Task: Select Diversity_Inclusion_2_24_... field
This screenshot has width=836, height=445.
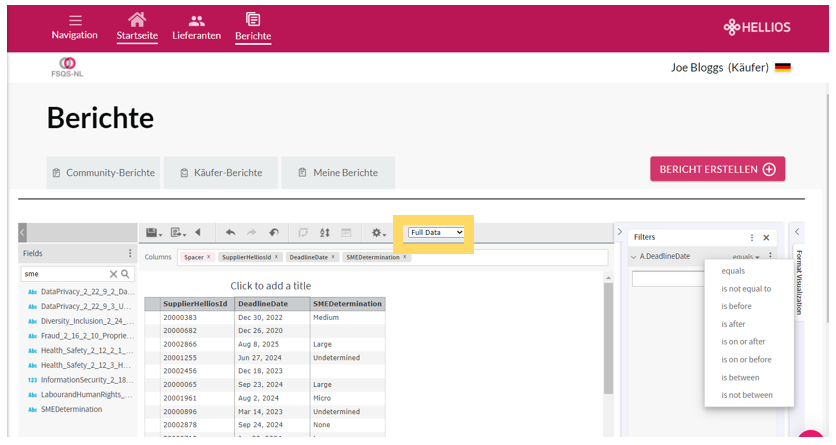Action: pos(82,321)
